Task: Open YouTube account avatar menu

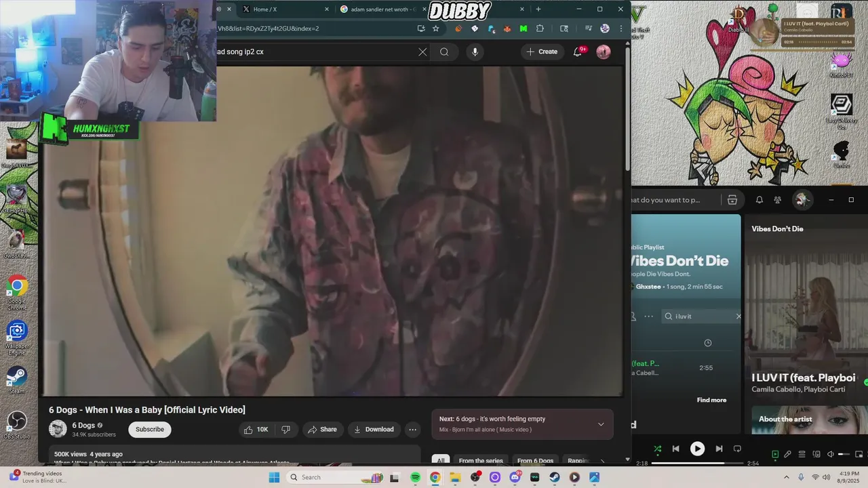Action: [603, 52]
